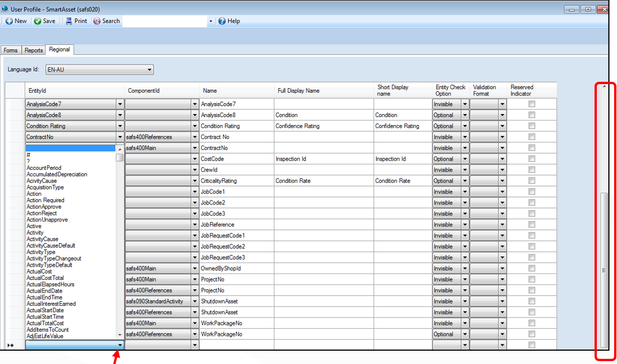Toggle Reserved Indicator for AnalysisCode8 row
617x364 pixels.
[532, 115]
